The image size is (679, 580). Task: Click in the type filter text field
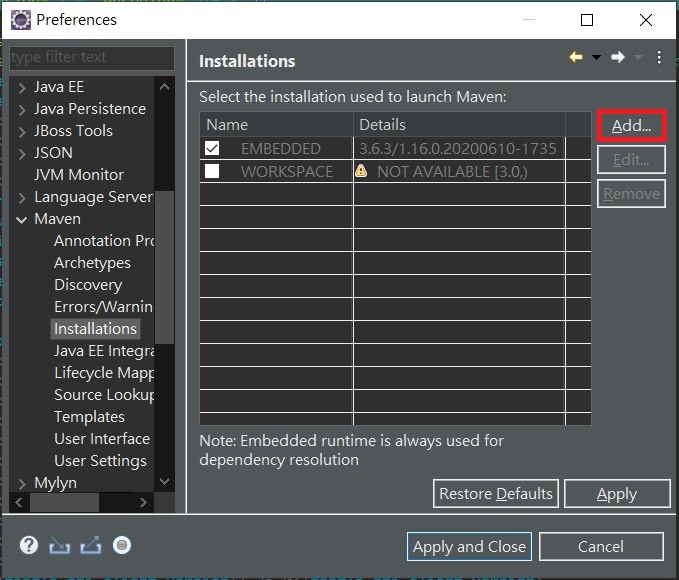click(92, 58)
